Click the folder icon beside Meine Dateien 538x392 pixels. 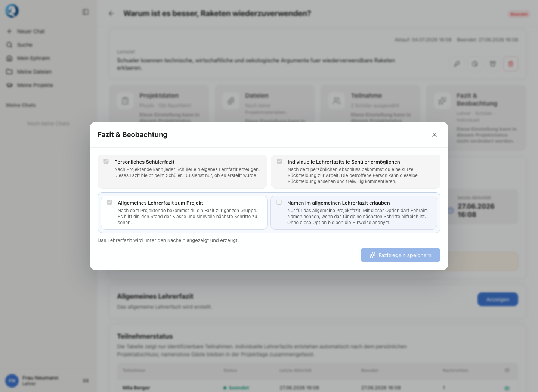[9, 72]
